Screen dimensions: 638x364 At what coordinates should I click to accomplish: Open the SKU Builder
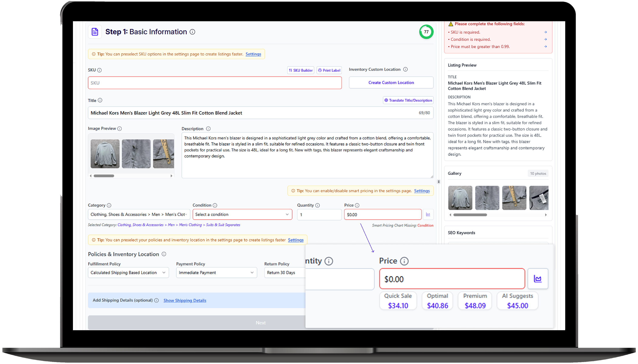point(300,70)
